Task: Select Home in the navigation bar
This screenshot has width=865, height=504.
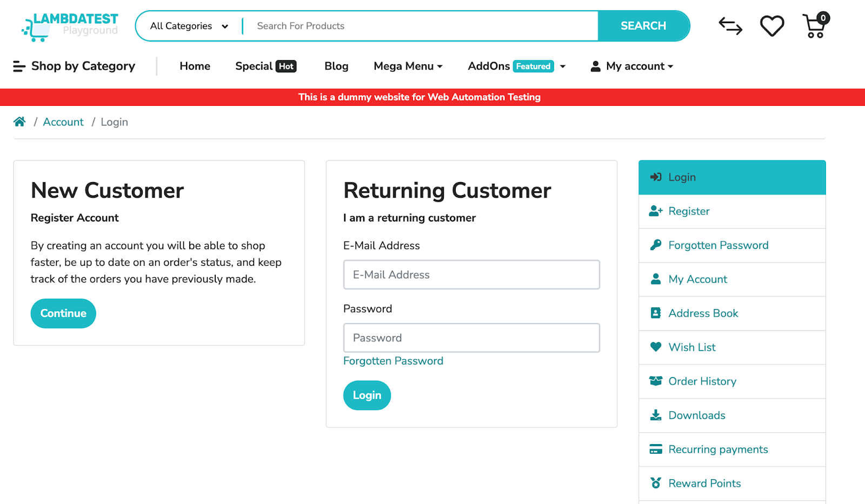Action: tap(195, 66)
